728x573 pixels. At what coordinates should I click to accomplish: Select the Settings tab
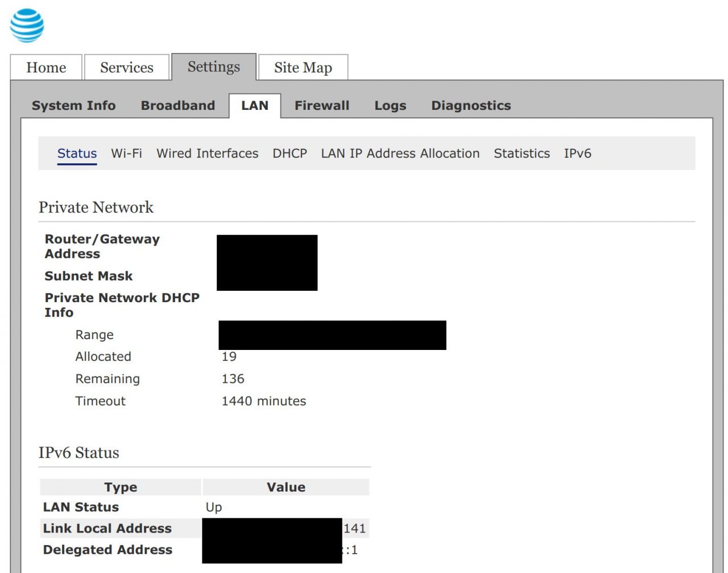click(213, 67)
